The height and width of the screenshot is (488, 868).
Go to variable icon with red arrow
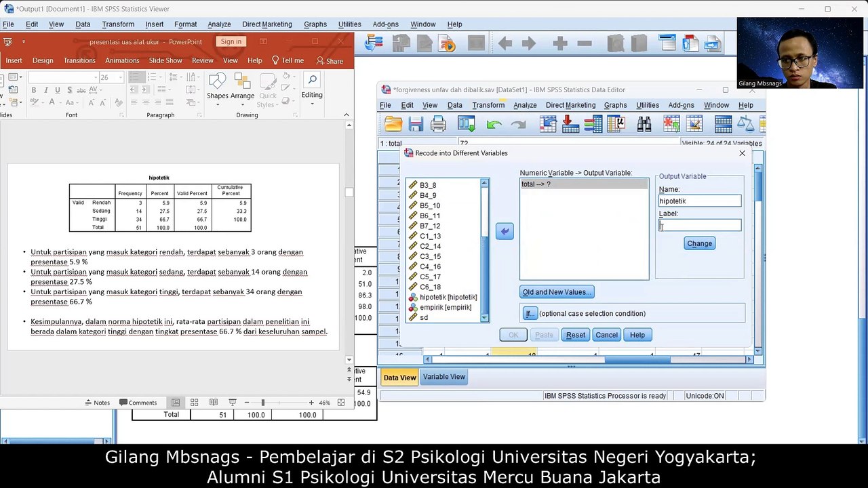pos(571,124)
